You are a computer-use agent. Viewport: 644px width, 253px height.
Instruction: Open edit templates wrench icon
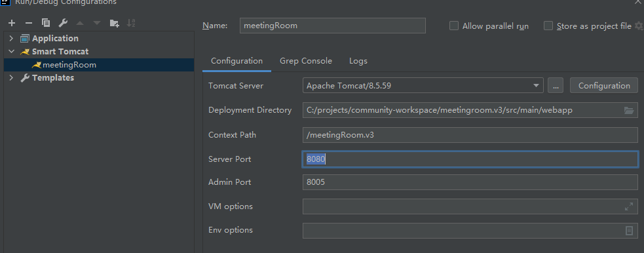63,23
